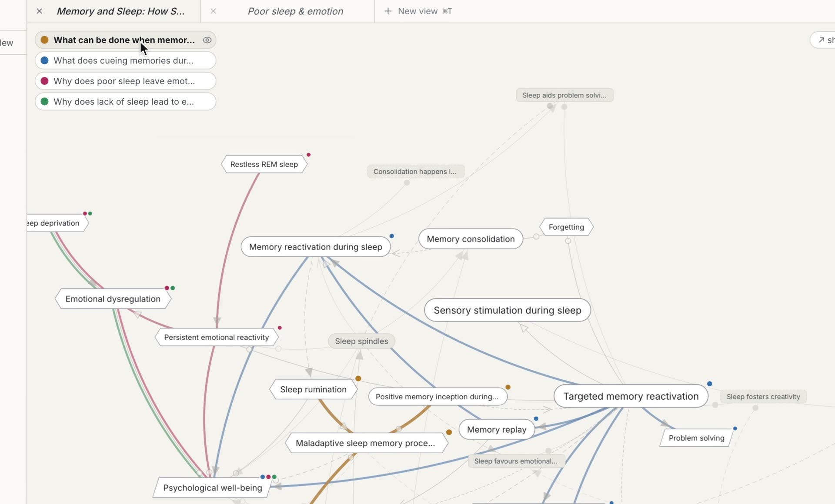Click Maladaptive sleep memory proce... node
The width and height of the screenshot is (835, 504).
(366, 443)
